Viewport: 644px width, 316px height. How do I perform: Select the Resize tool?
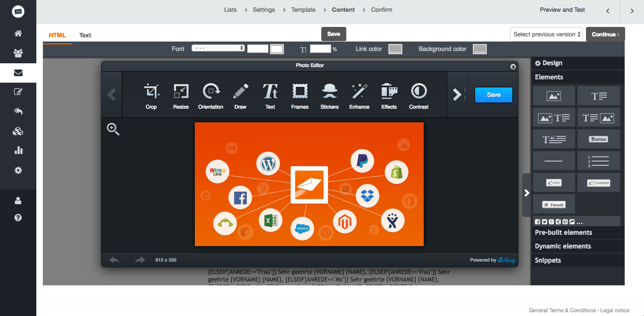pyautogui.click(x=181, y=96)
